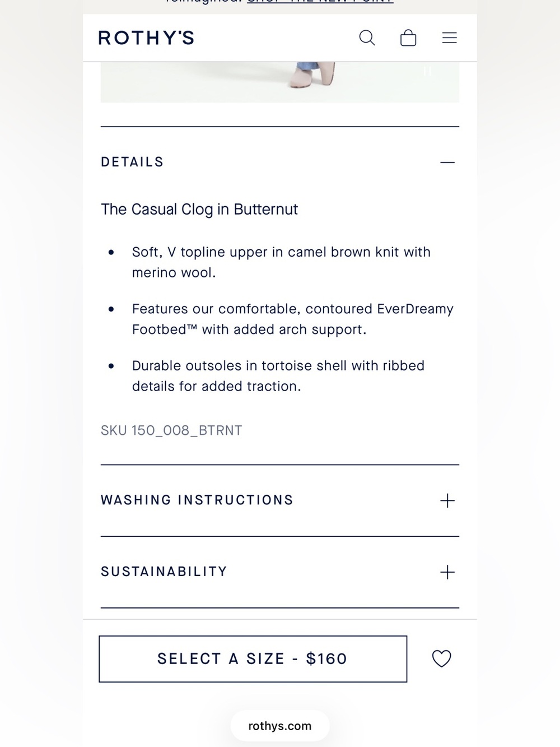
Task: Open the shopping bag icon
Action: [x=408, y=38]
